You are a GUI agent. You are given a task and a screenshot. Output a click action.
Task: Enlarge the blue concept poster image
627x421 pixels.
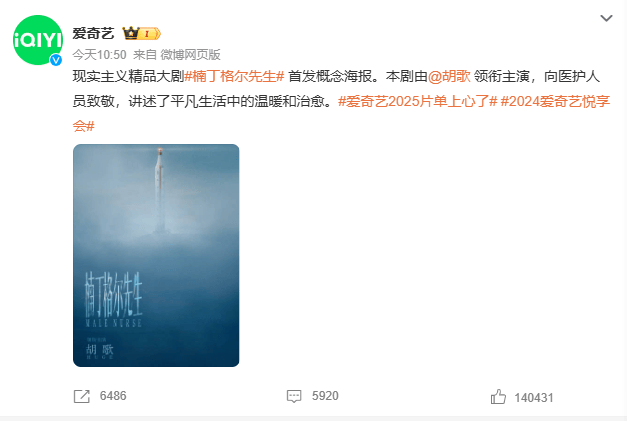point(156,255)
